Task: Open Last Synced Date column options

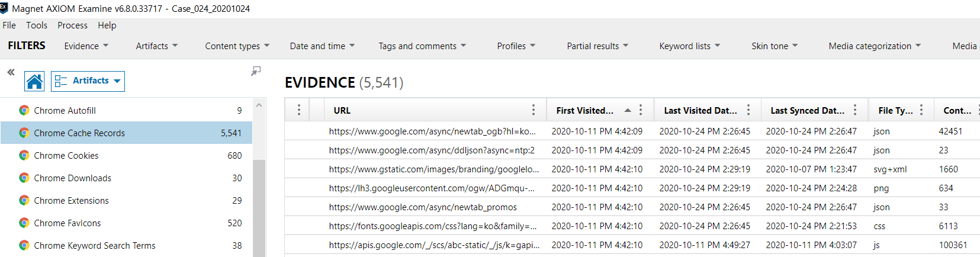Action: coord(855,110)
